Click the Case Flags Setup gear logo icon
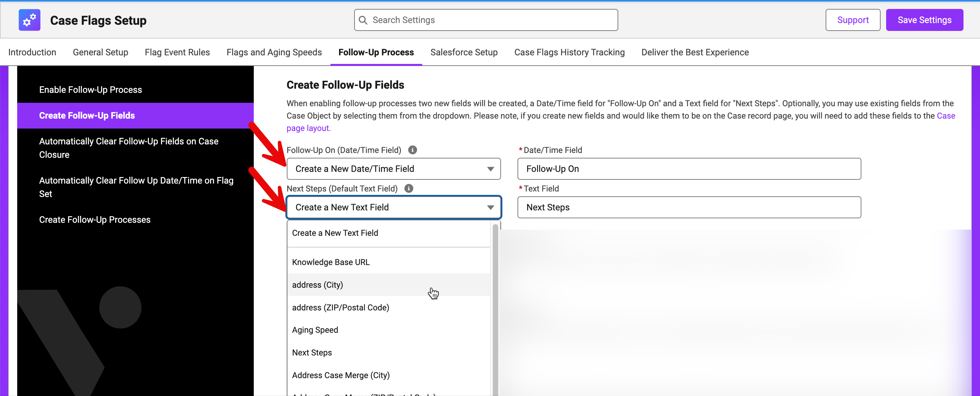This screenshot has height=396, width=980. point(29,20)
